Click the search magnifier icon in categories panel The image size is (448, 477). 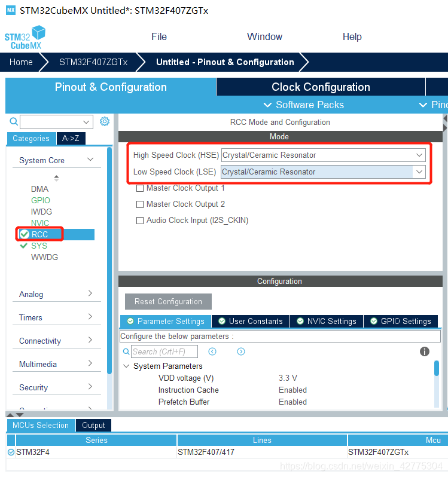pyautogui.click(x=14, y=122)
